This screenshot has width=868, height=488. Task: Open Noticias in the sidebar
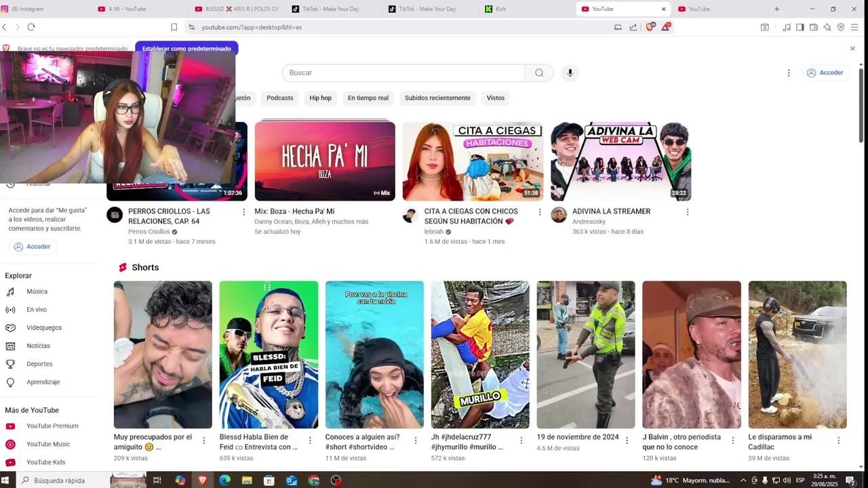38,346
